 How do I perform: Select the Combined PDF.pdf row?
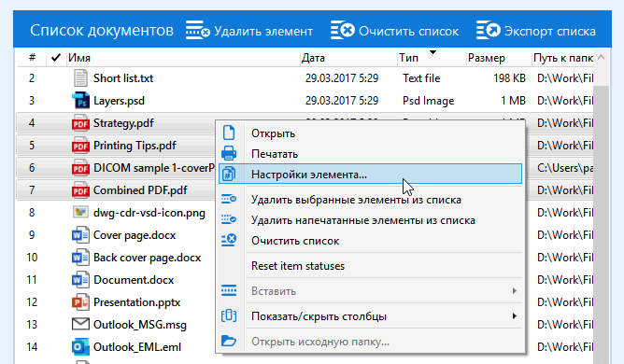click(x=116, y=190)
